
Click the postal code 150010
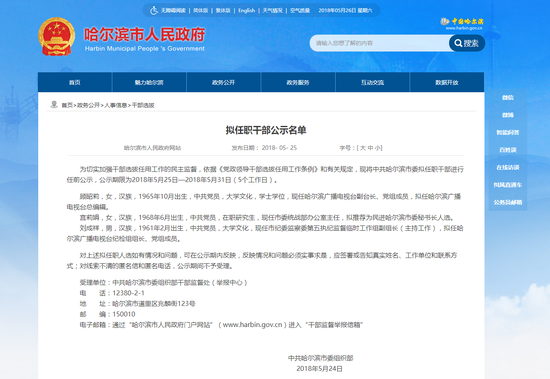124,314
